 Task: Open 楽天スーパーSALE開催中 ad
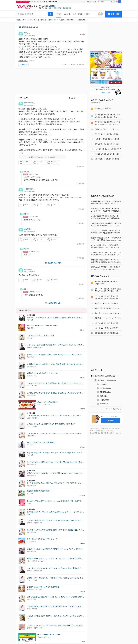tap(47, 402)
